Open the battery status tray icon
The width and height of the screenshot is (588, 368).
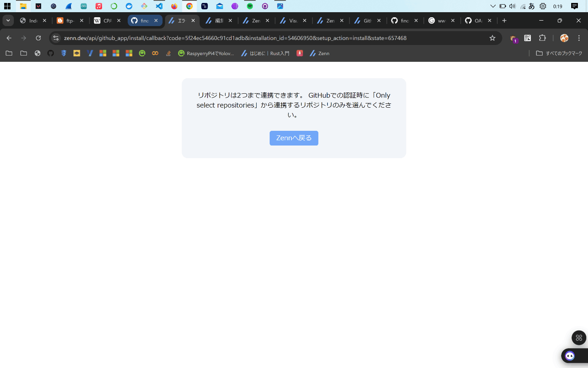tap(503, 6)
